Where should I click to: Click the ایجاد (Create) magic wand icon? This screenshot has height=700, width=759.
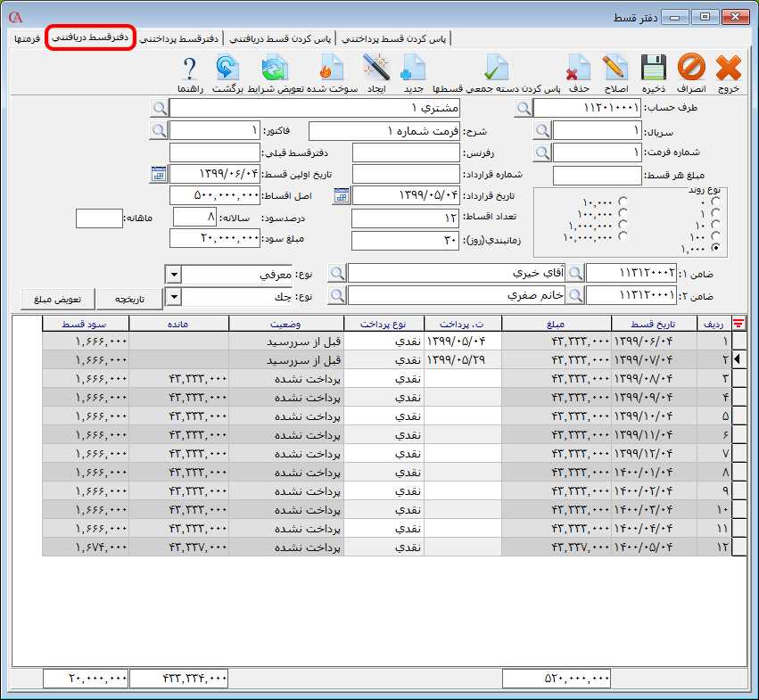376,68
